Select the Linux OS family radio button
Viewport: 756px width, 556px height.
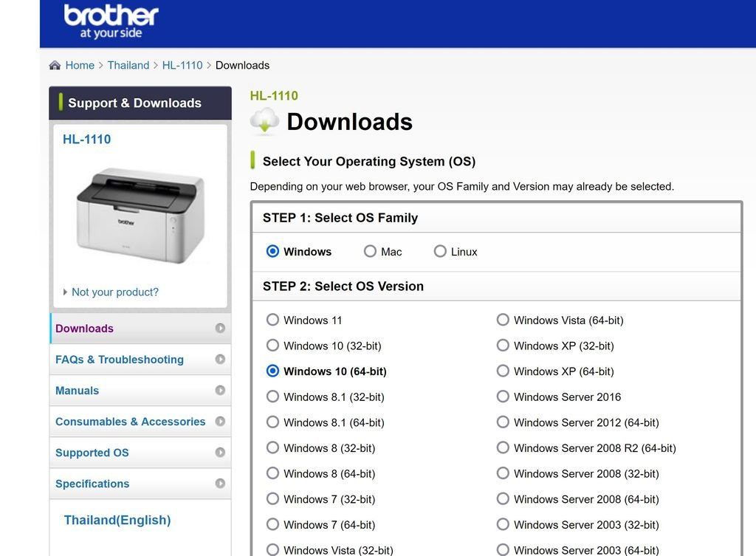[440, 251]
